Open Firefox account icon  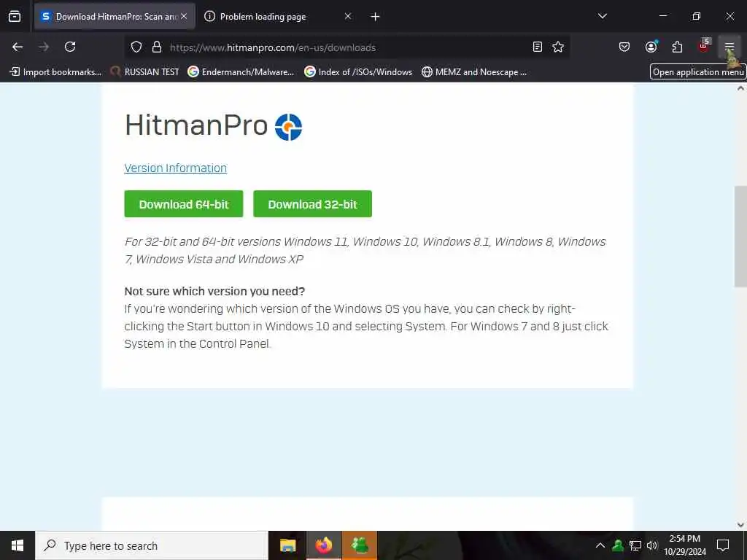pyautogui.click(x=651, y=47)
